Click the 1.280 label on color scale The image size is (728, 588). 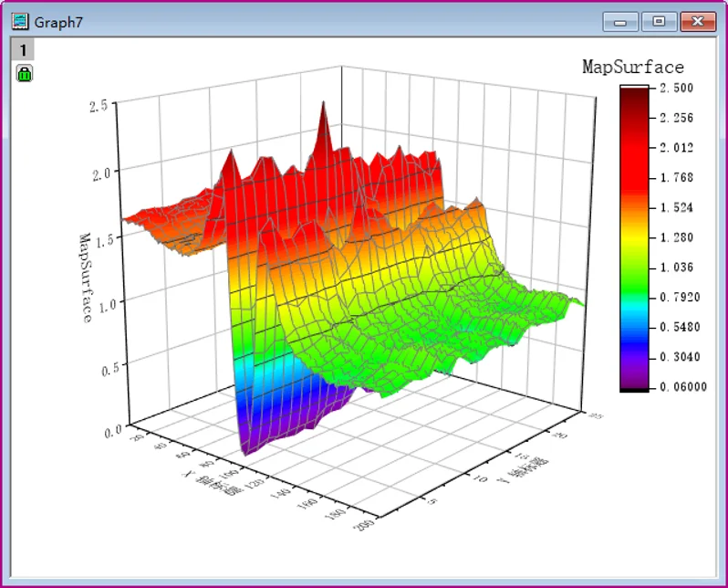click(x=677, y=237)
